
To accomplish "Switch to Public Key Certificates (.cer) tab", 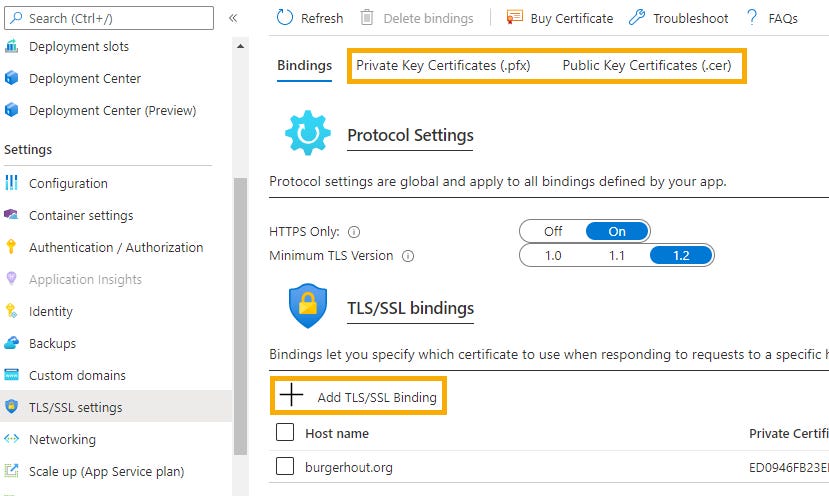I will point(647,65).
